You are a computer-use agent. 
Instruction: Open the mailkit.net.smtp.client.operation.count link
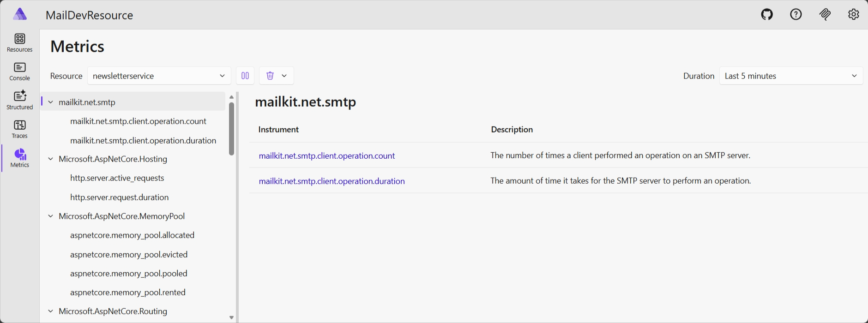[327, 156]
